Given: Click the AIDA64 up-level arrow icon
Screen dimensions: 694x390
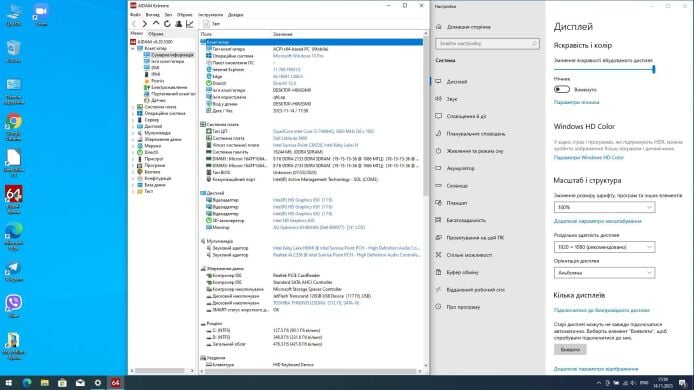Looking at the screenshot, I should [x=156, y=24].
